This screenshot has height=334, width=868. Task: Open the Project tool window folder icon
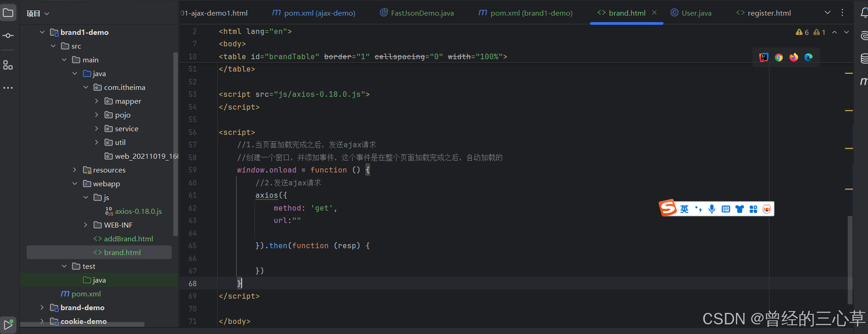(x=8, y=12)
